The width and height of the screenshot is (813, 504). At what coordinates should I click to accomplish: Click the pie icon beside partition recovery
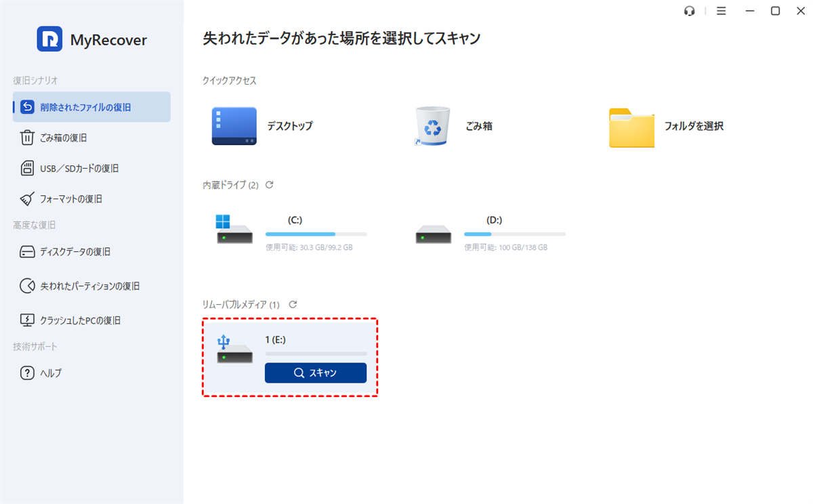[x=27, y=286]
